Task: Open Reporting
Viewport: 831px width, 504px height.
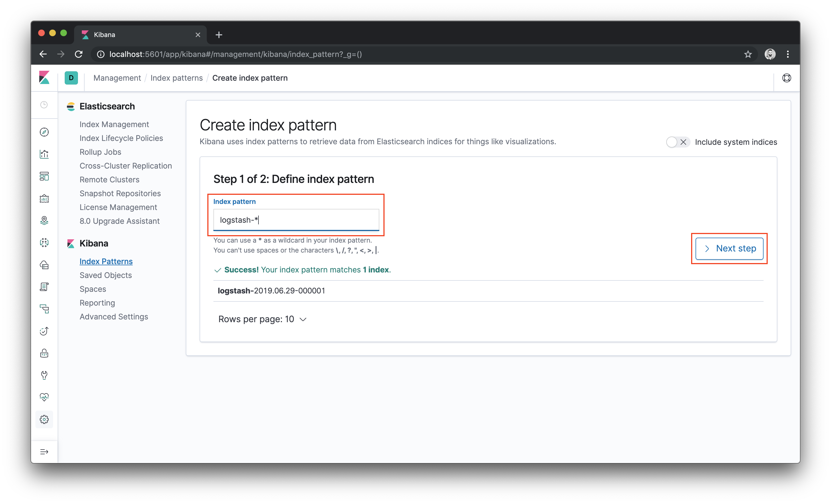Action: tap(97, 303)
